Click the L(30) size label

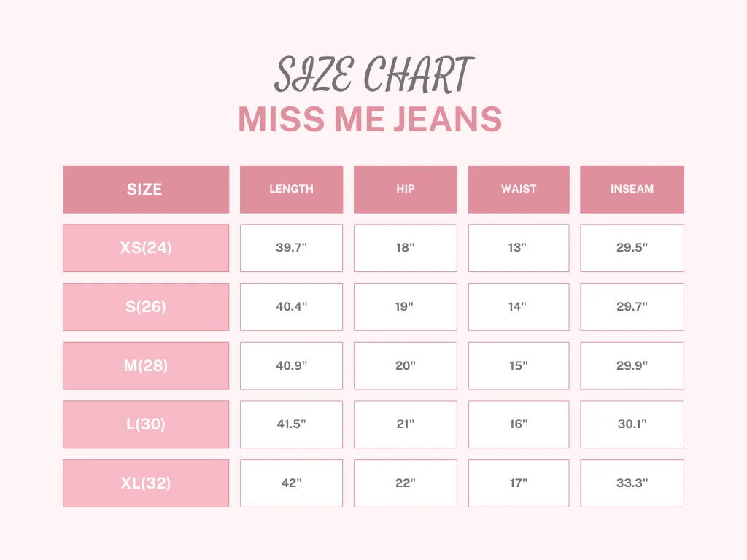coord(145,424)
